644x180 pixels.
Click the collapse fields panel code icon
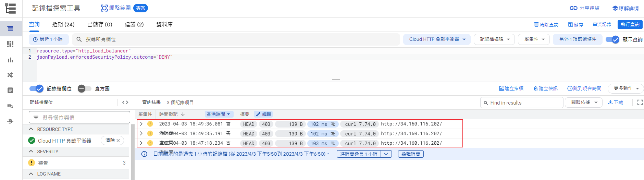(125, 103)
